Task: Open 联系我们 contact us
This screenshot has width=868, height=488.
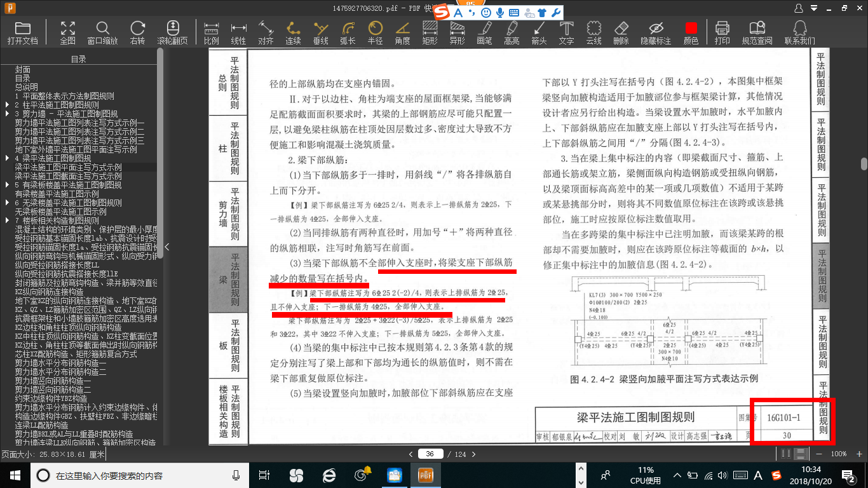Action: 799,32
